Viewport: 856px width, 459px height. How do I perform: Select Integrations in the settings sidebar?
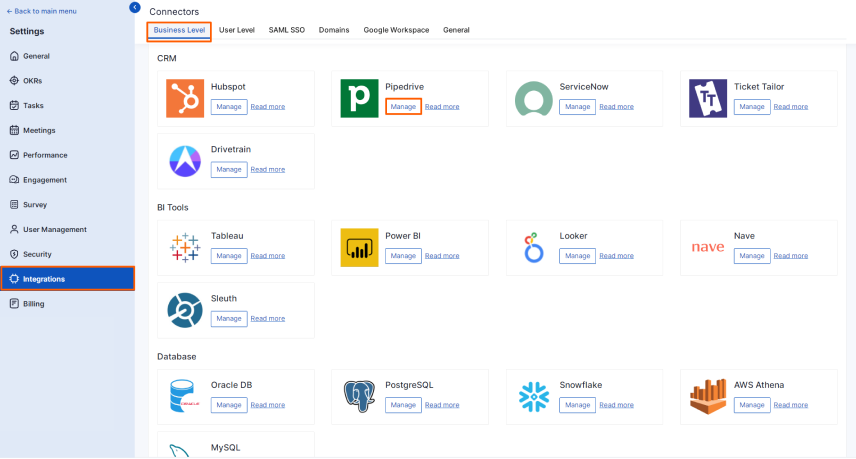[68, 279]
